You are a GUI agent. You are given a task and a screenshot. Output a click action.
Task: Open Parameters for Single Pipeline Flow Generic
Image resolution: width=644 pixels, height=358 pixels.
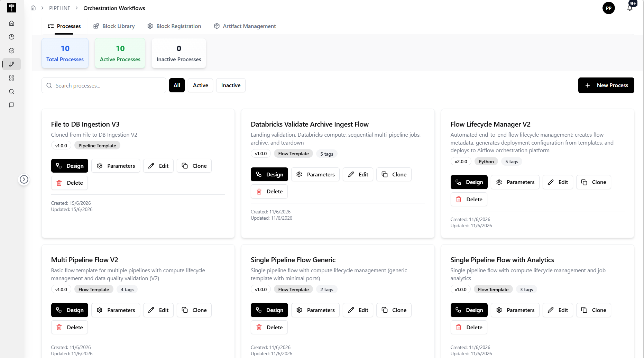315,310
